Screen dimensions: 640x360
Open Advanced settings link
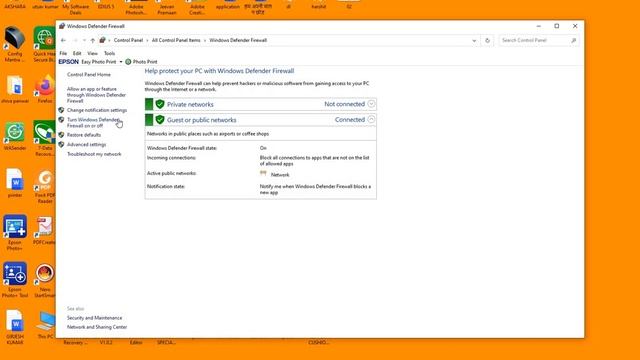pos(87,144)
